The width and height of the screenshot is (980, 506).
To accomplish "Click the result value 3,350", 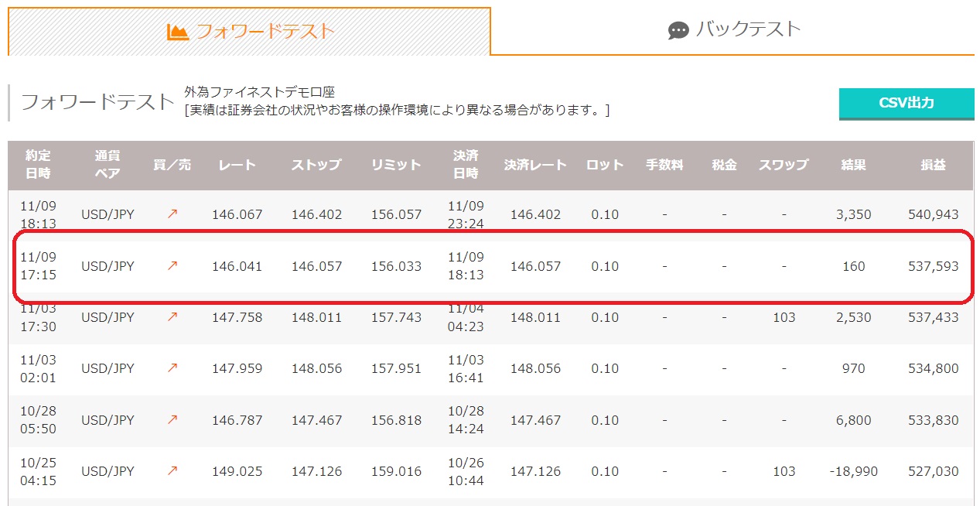I will [x=853, y=214].
